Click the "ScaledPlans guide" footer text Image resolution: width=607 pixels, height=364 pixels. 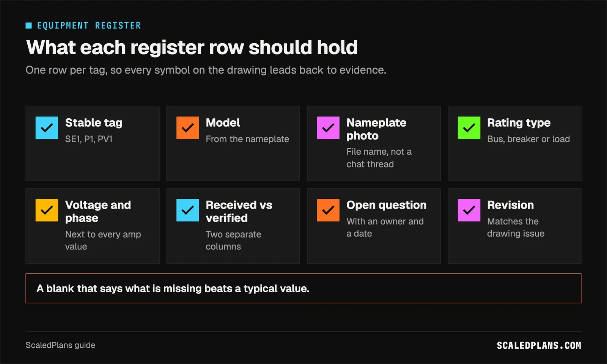60,345
